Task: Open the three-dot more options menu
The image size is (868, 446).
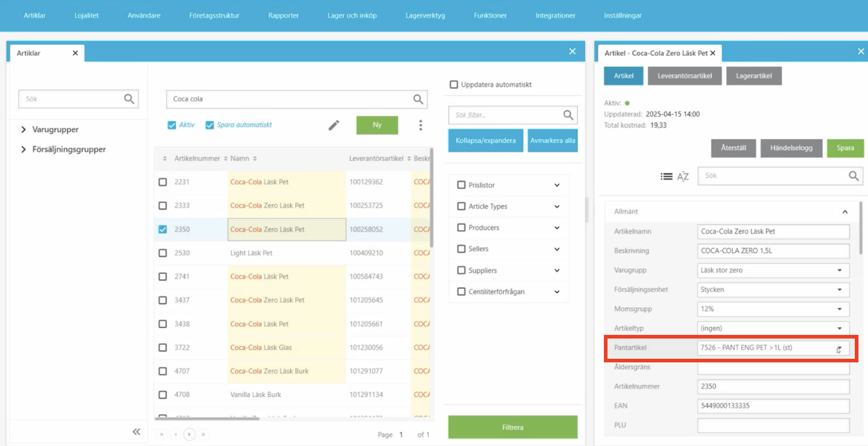Action: (421, 125)
